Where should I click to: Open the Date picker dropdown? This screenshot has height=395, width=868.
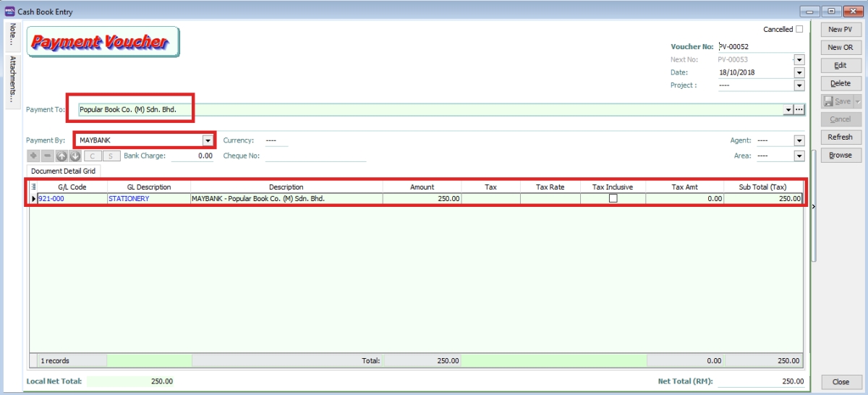click(x=799, y=72)
